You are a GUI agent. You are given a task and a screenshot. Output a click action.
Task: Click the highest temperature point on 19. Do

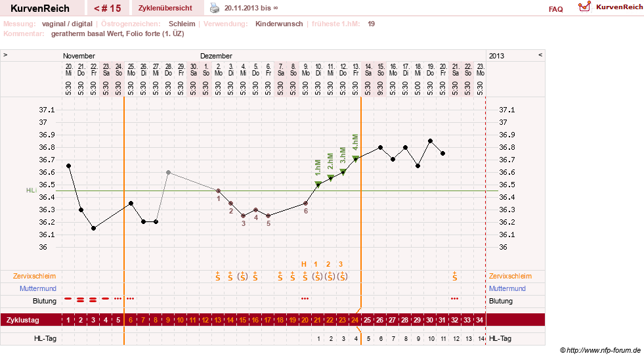[x=431, y=141]
